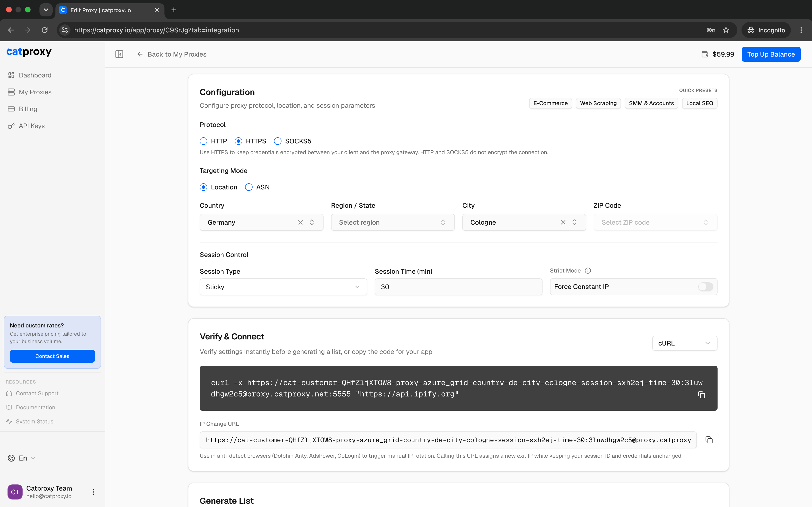Image resolution: width=812 pixels, height=507 pixels.
Task: Expand the cURL language dropdown
Action: (684, 343)
